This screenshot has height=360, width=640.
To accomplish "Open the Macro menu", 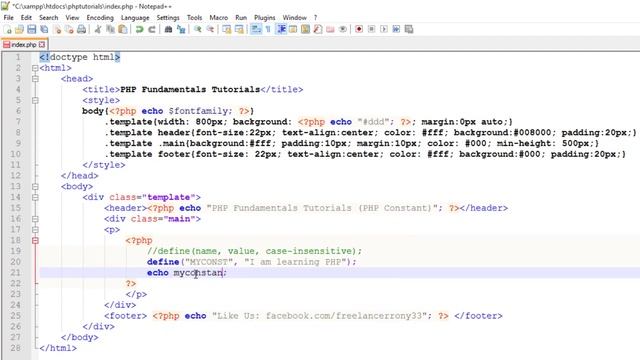I will click(x=219, y=18).
